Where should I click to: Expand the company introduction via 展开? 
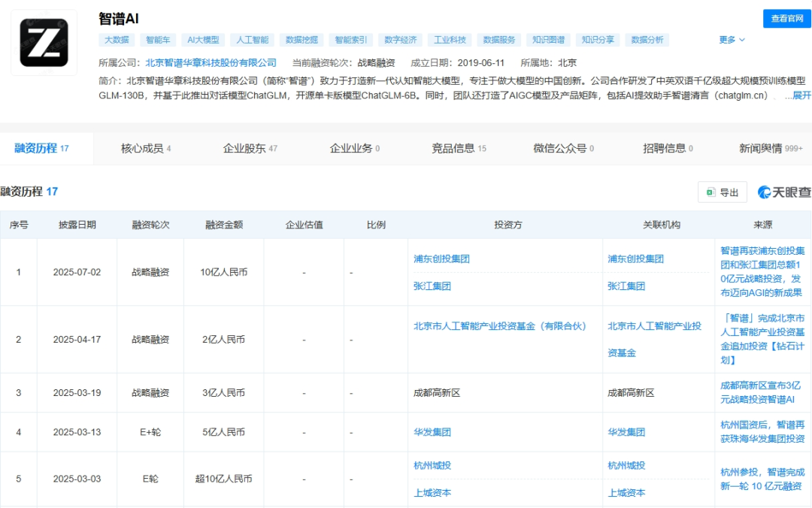click(800, 95)
